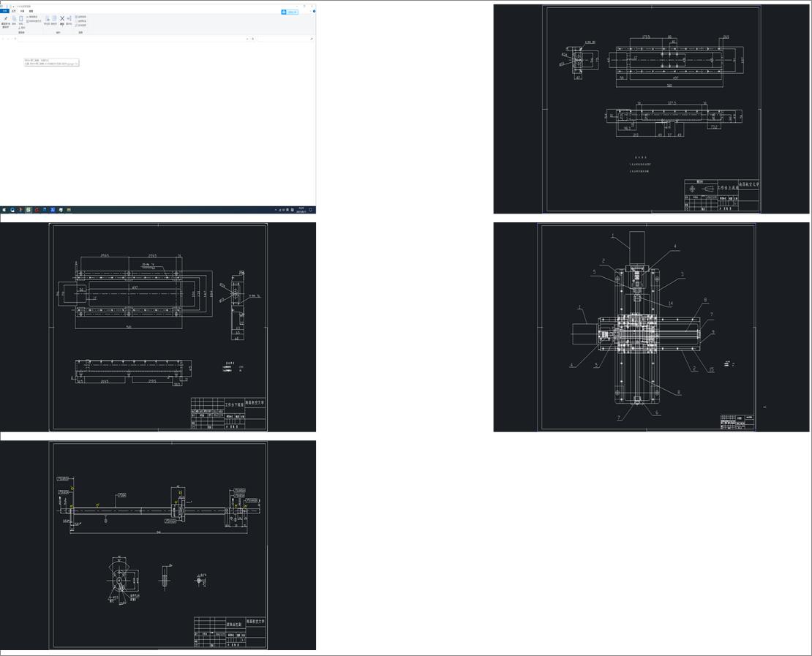
Task: Select the cross-slide assembly drawing thumbnail
Action: click(651, 327)
